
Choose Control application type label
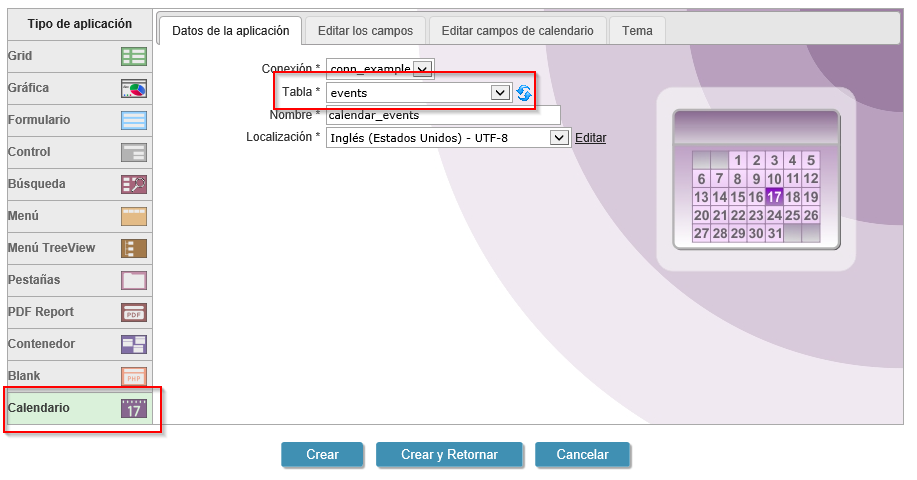click(29, 151)
